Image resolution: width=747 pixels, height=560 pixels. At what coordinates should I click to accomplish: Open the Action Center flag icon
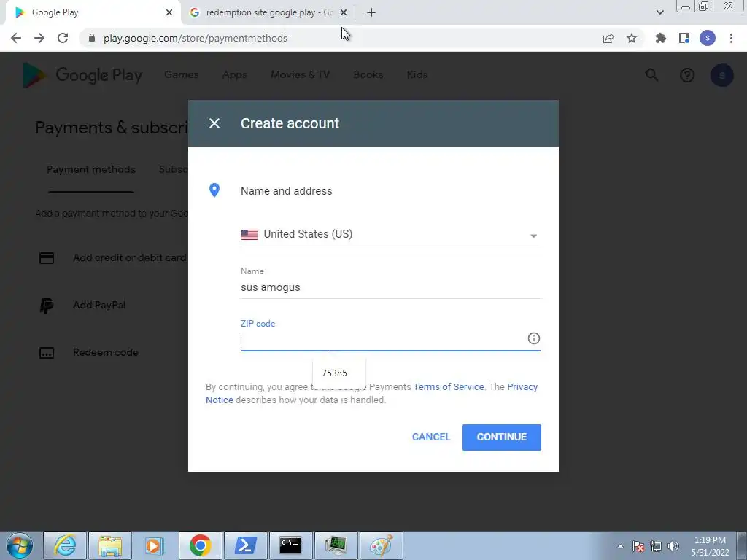(638, 546)
